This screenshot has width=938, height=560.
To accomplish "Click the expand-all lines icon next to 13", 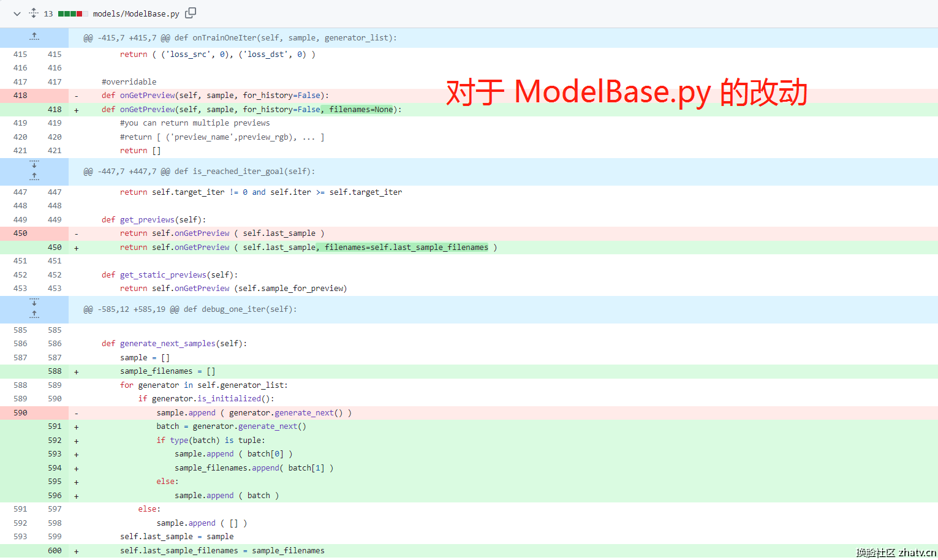I will (34, 13).
